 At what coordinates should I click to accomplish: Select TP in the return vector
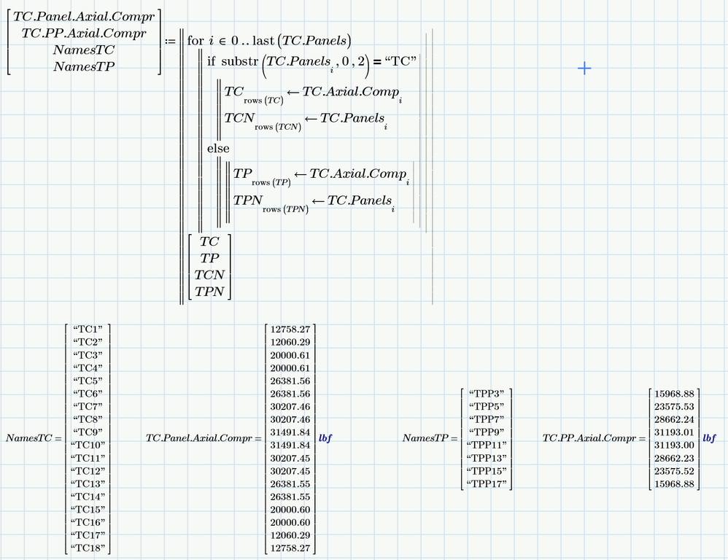pyautogui.click(x=209, y=258)
